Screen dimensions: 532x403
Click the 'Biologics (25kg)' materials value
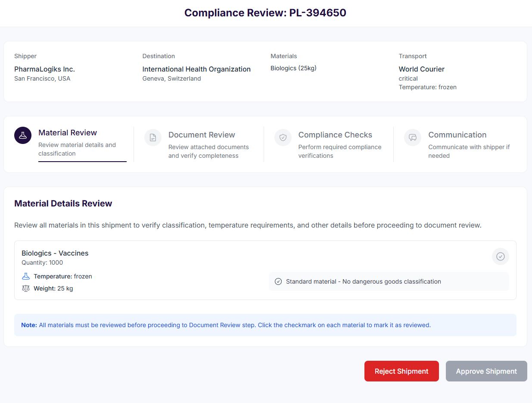[293, 68]
